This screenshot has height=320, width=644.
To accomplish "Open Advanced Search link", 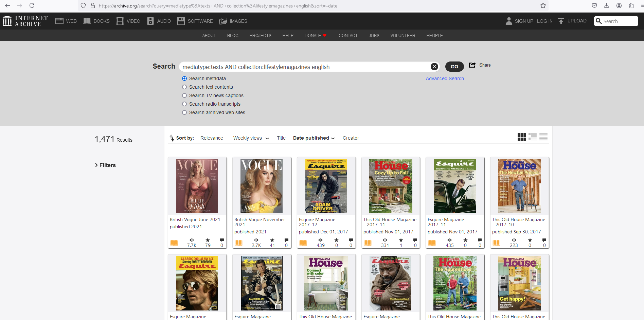I will pyautogui.click(x=445, y=78).
